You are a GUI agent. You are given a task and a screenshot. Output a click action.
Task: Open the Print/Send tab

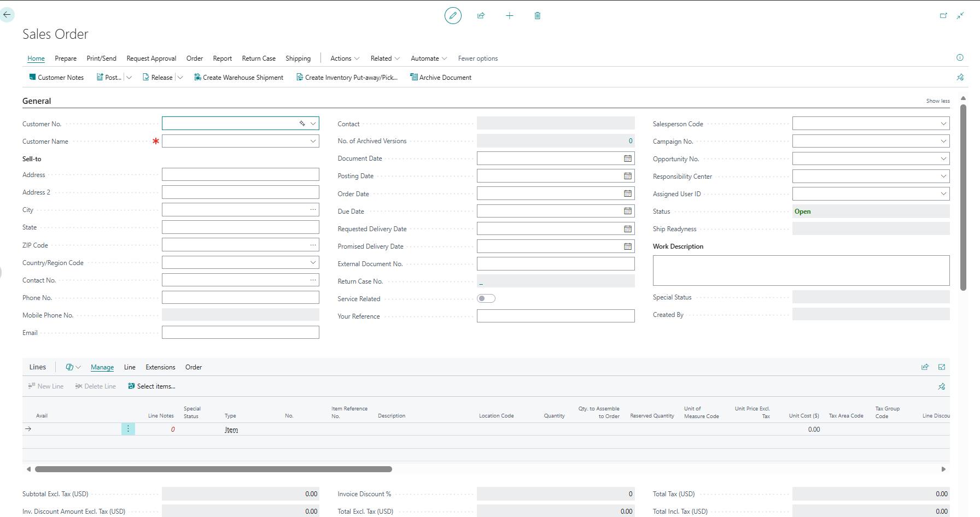(102, 58)
